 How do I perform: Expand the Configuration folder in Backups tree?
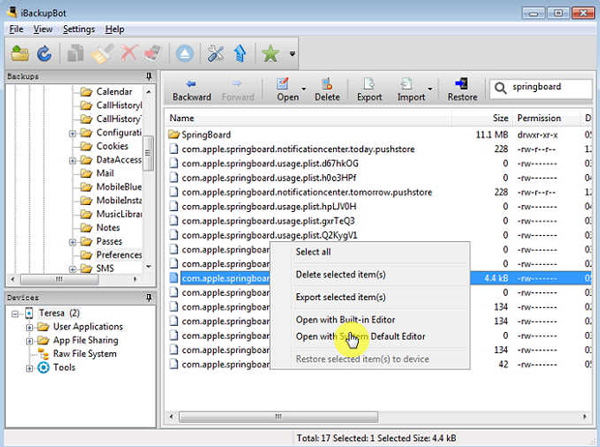(x=73, y=133)
